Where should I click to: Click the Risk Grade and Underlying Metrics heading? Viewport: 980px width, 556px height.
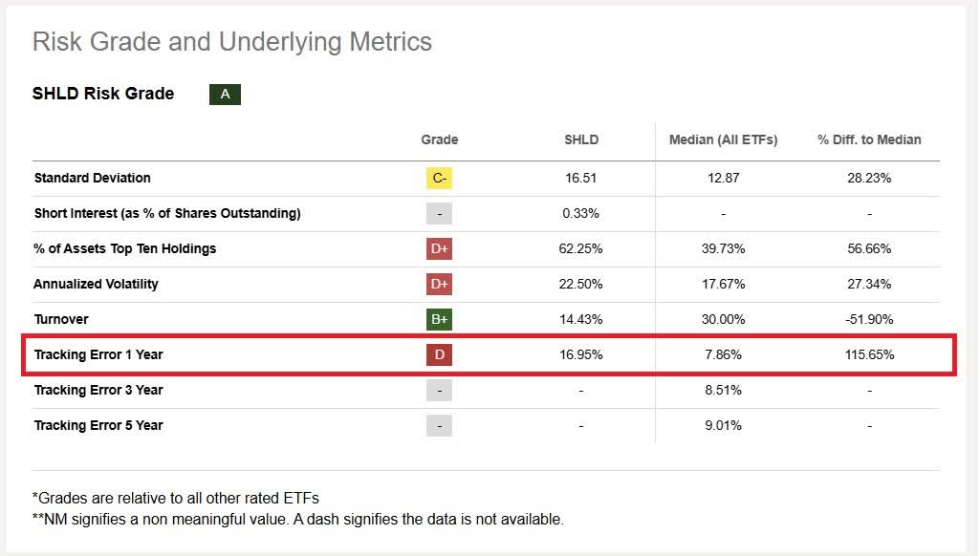pyautogui.click(x=231, y=42)
